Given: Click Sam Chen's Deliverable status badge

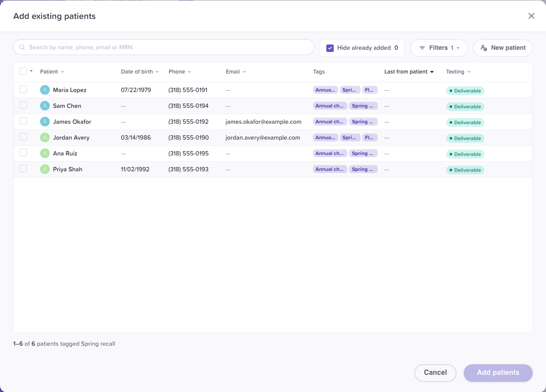Looking at the screenshot, I should (465, 107).
